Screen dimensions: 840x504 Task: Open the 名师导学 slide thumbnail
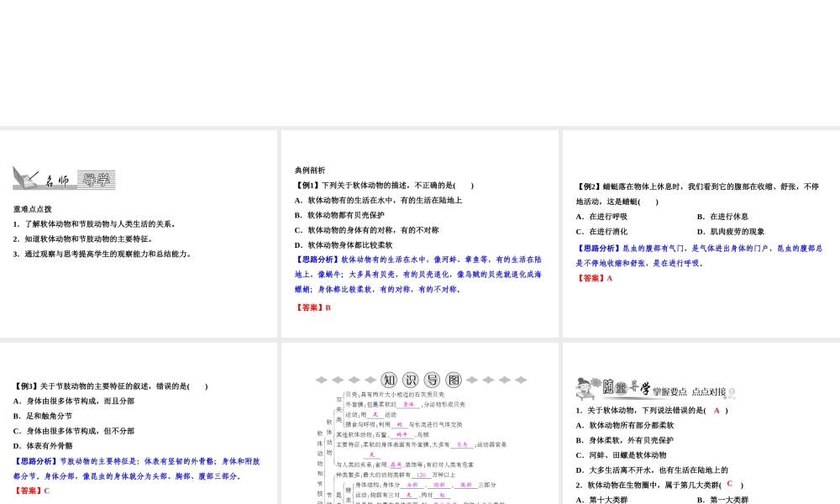pos(139,234)
